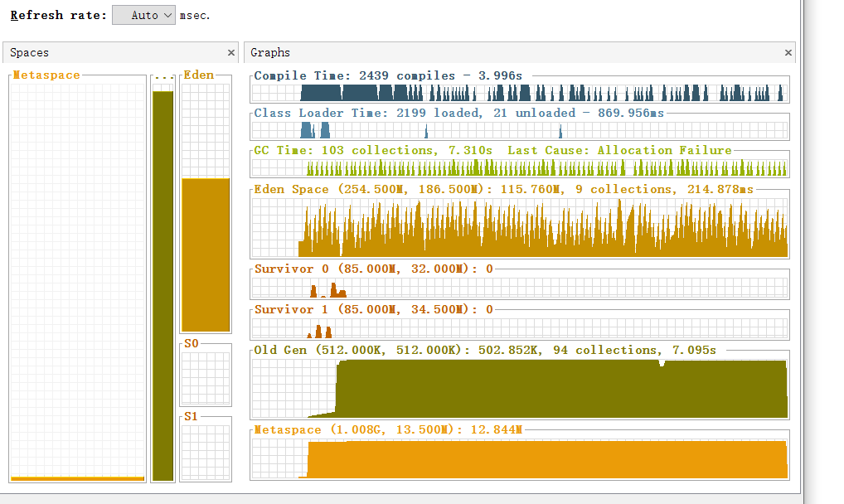Screen dimensions: 844x504
Task: Close the Graphs panel
Action: coord(788,52)
